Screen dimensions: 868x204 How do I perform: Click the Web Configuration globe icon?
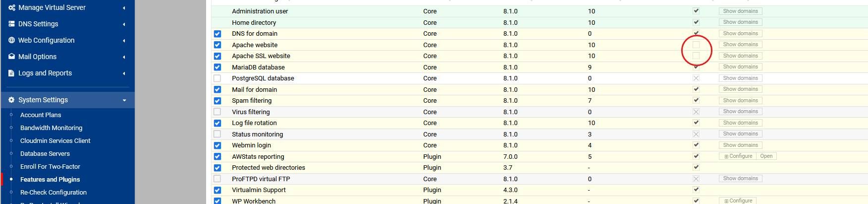11,40
